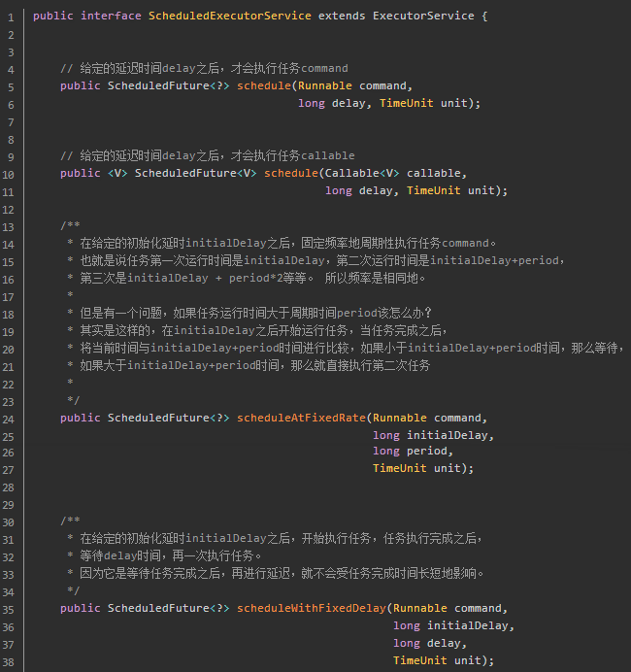The image size is (631, 672).
Task: Click comment ending with 'callable' on line 9
Action: 208,155
